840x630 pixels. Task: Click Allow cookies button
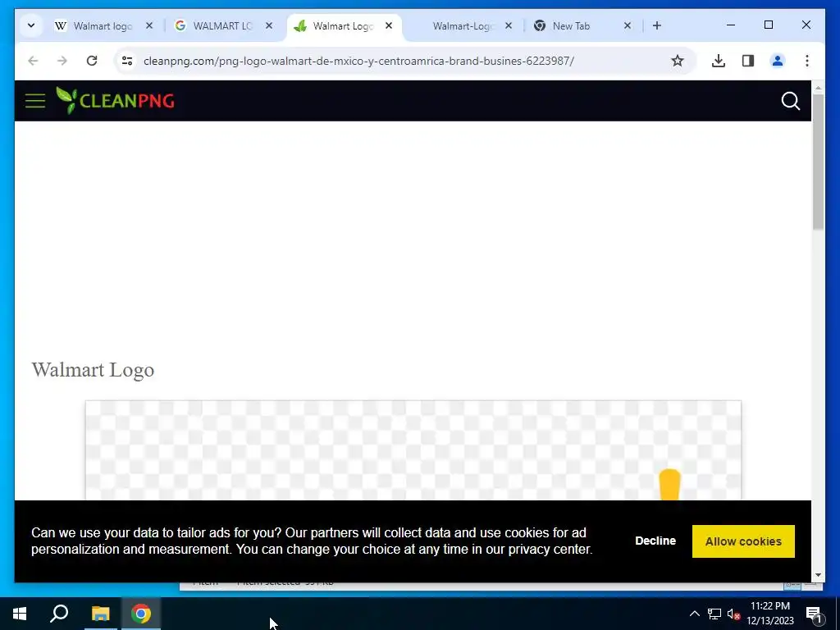point(743,541)
